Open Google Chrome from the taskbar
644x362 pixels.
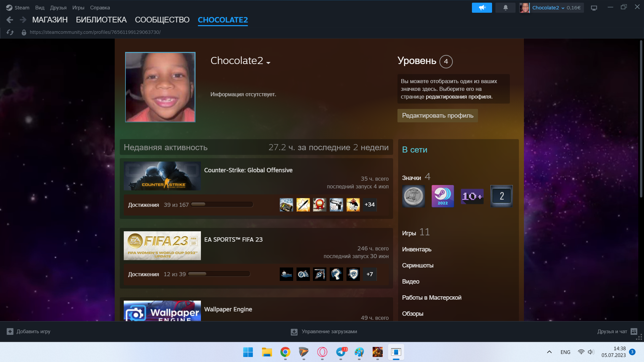[285, 352]
